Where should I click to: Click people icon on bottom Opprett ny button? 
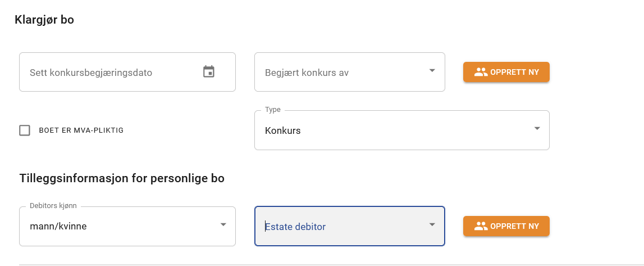(x=481, y=226)
